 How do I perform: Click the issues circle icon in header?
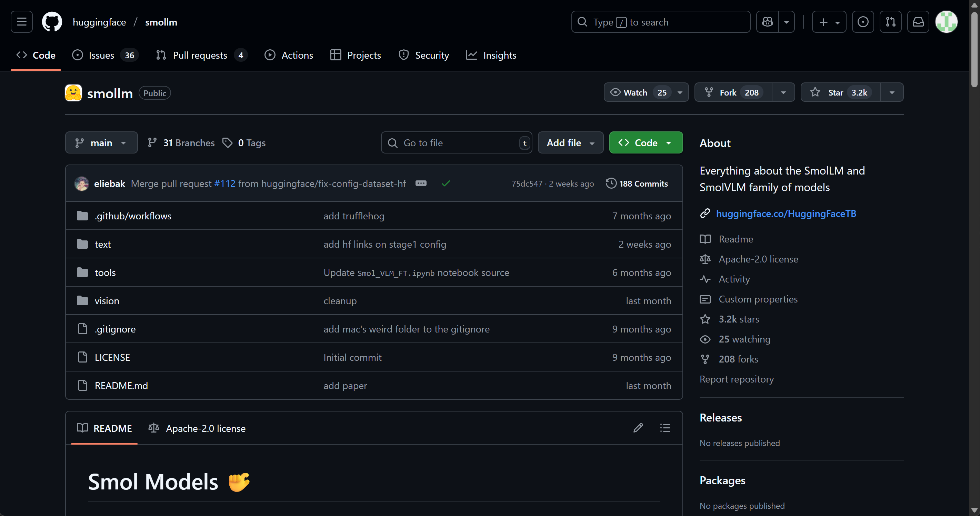pyautogui.click(x=862, y=22)
